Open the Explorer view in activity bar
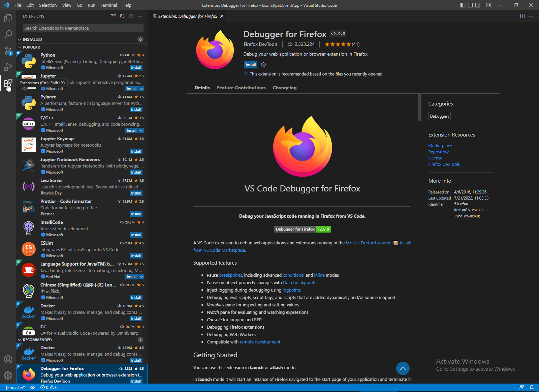Image resolution: width=539 pixels, height=392 pixels. point(8,18)
